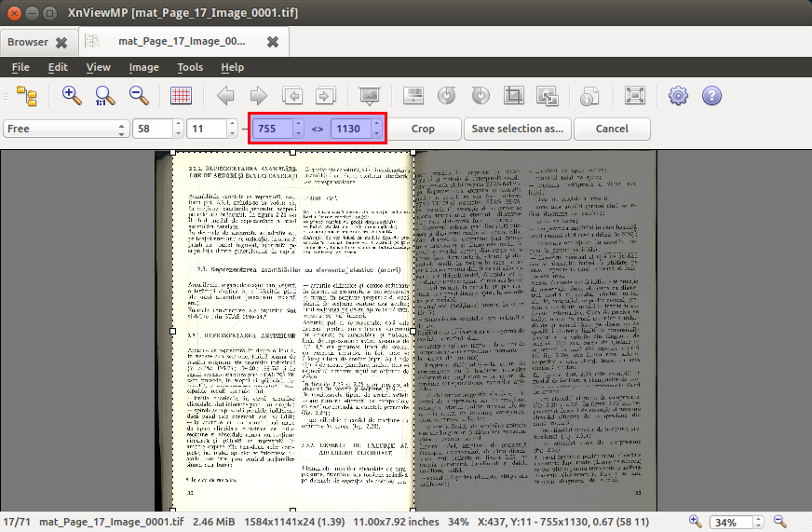
Task: Click the 34% zoom field in status bar
Action: 731,522
